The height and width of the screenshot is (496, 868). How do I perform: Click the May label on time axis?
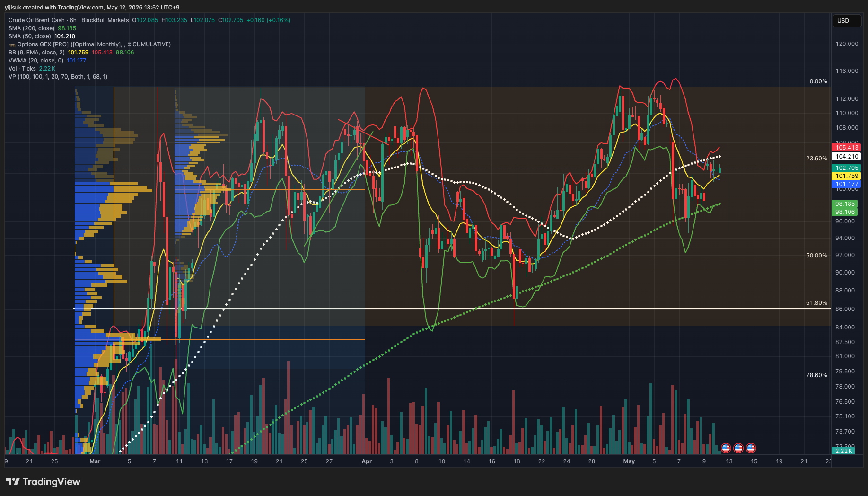point(629,461)
